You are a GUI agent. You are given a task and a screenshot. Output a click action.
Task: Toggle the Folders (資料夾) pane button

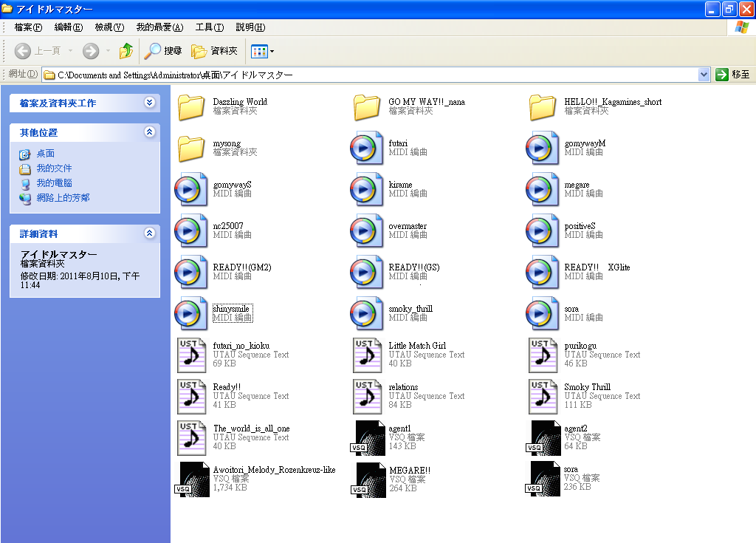tap(215, 51)
